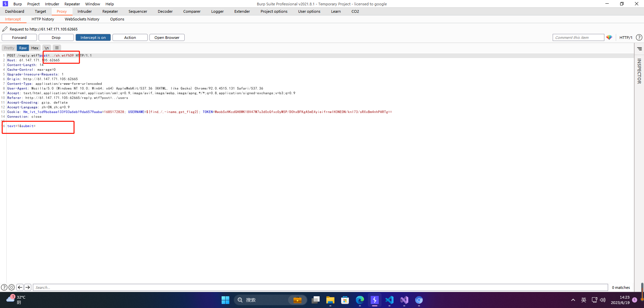
Task: Click the text=1&submit= request body
Action: 21,126
